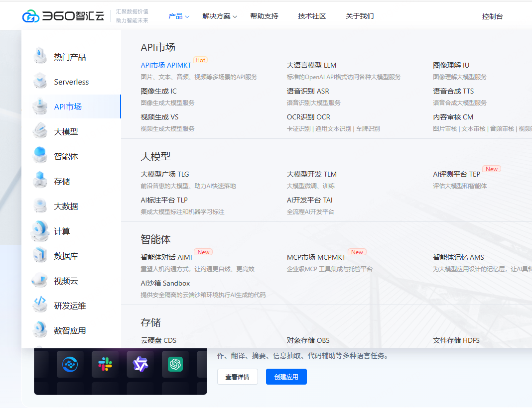Click the 360智汇云 brand name text
Screen dimensions: 532x408
coord(73,16)
